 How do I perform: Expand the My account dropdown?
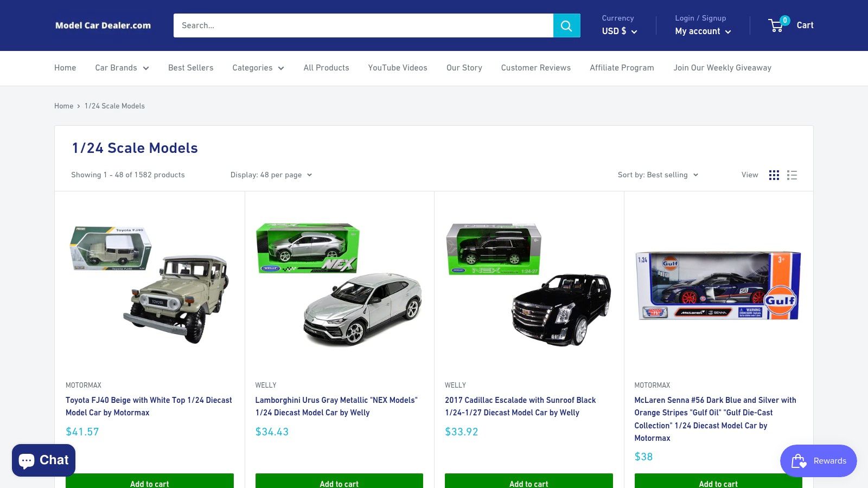[703, 31]
